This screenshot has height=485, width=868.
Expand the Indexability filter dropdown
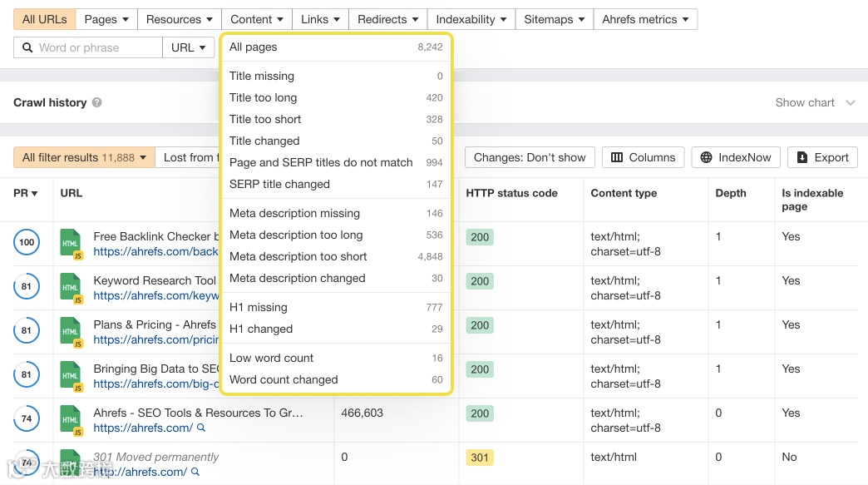click(x=470, y=19)
